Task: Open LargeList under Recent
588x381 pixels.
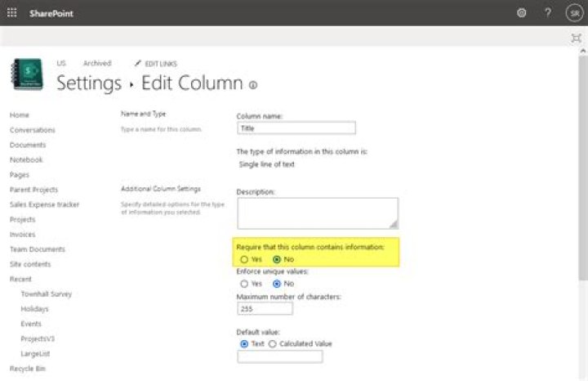Action: [x=36, y=353]
